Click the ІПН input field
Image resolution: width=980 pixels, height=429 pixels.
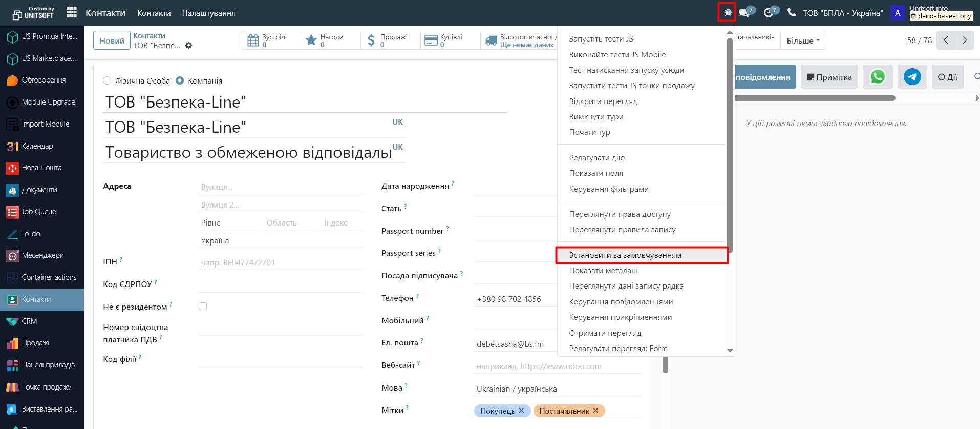281,262
